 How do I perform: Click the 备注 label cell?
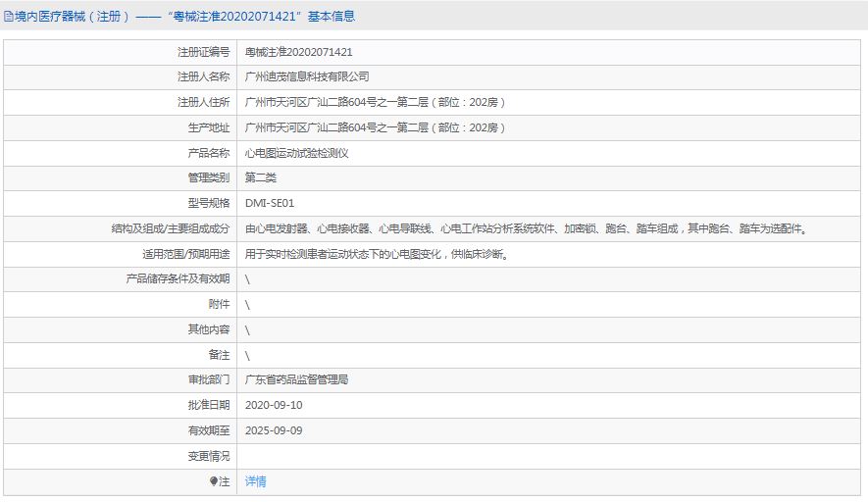(x=120, y=355)
